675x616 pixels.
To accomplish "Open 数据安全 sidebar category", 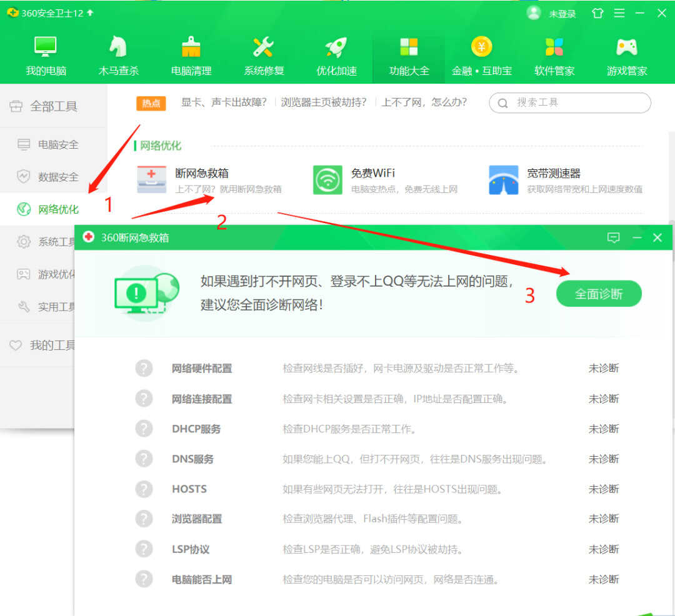I will coord(57,177).
